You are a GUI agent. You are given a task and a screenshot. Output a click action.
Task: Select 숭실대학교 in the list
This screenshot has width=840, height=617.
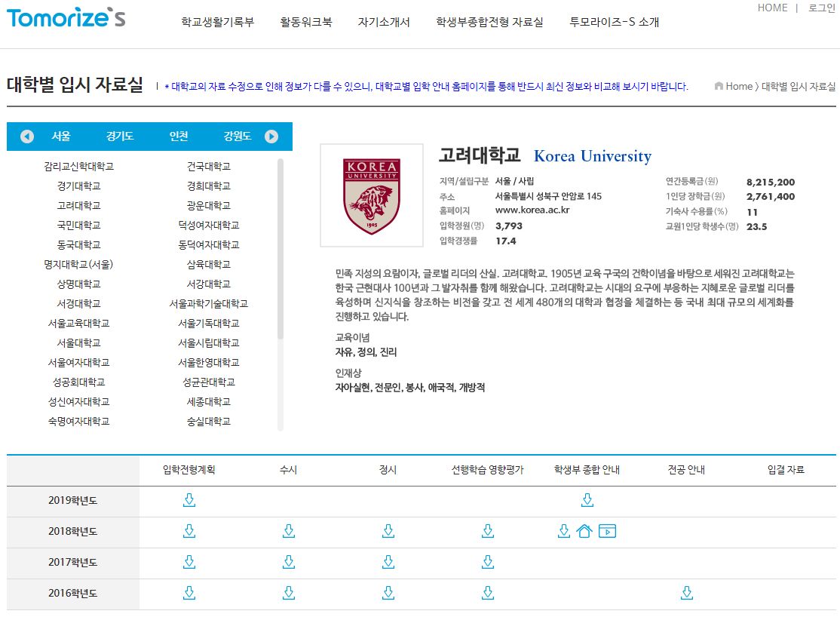[208, 422]
